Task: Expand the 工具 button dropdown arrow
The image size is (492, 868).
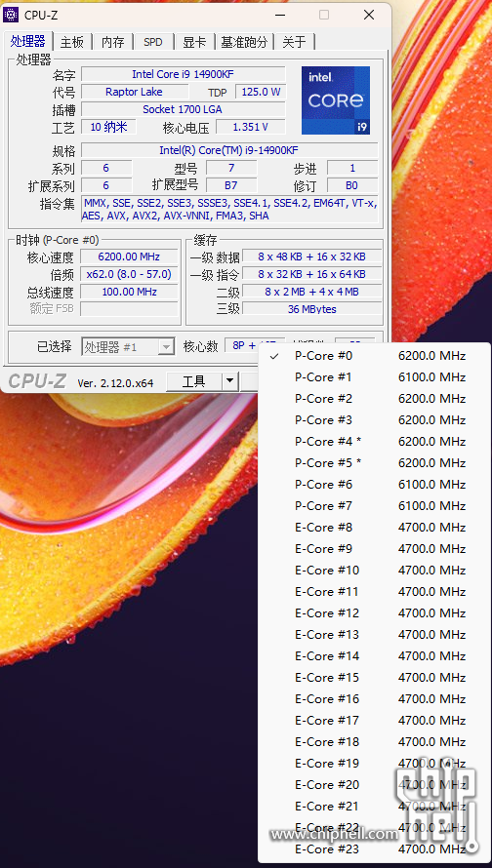Action: click(x=230, y=381)
